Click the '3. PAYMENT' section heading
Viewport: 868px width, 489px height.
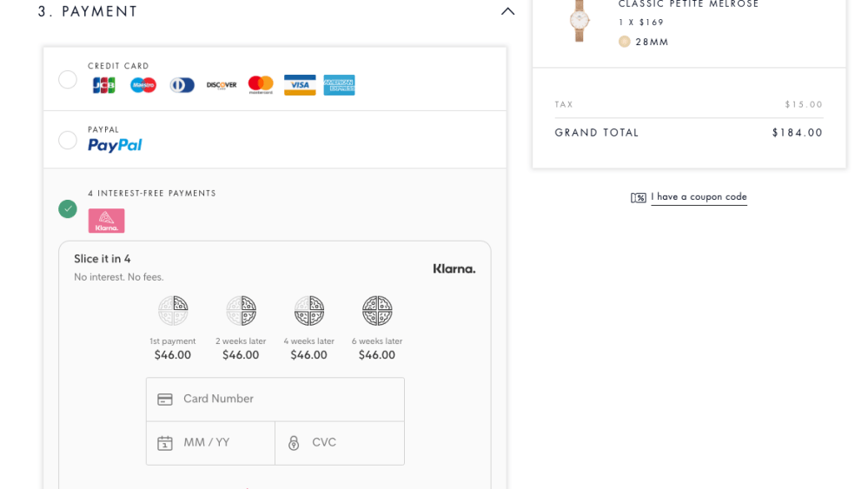click(x=88, y=11)
